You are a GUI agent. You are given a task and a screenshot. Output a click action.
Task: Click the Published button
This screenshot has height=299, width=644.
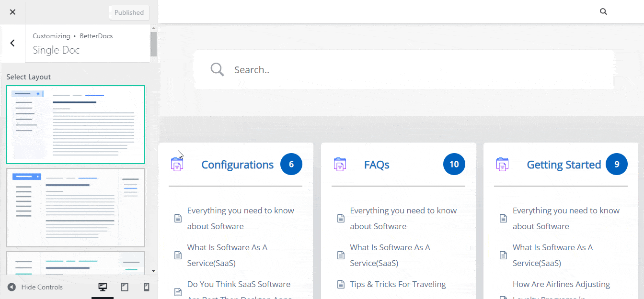[x=129, y=12]
